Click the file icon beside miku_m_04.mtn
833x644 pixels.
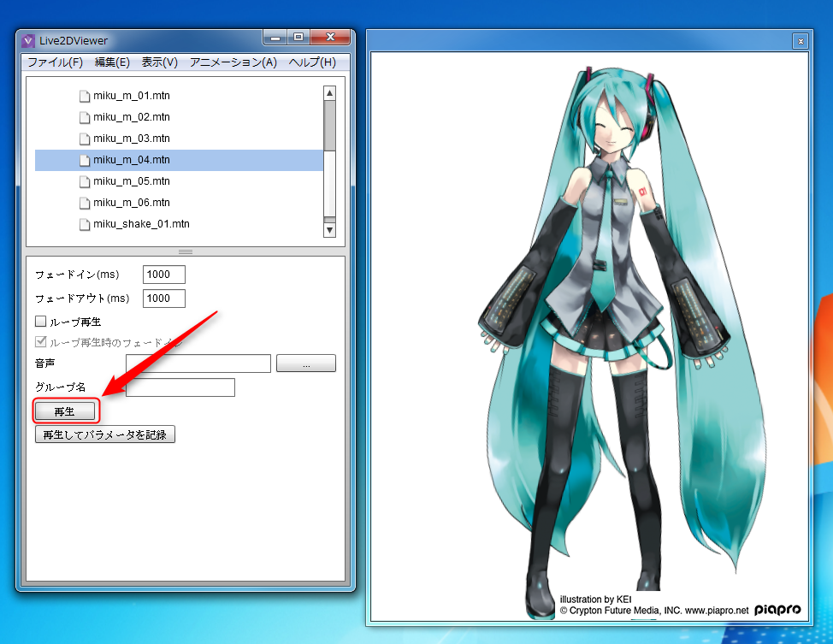point(84,160)
